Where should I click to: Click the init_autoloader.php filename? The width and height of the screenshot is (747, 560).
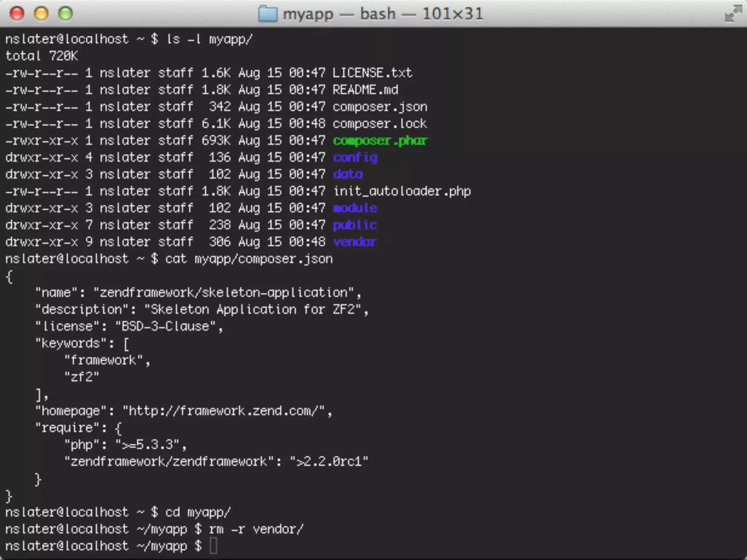point(402,191)
